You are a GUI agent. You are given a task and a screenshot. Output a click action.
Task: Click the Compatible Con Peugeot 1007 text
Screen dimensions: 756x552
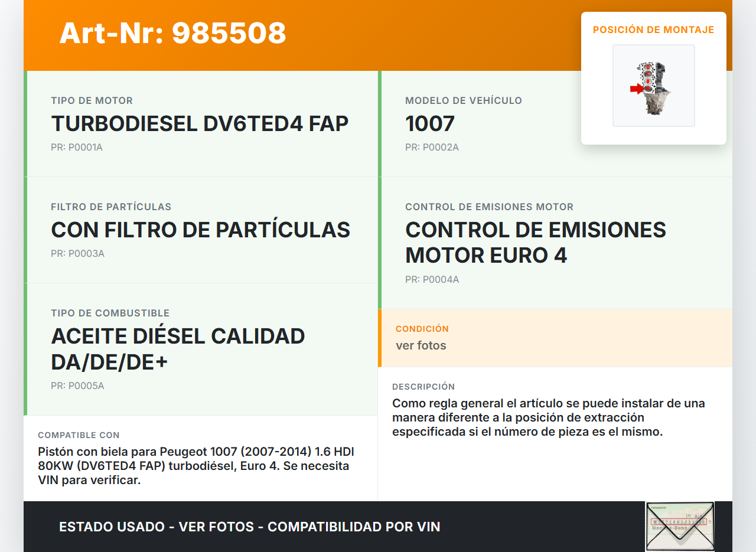click(195, 466)
